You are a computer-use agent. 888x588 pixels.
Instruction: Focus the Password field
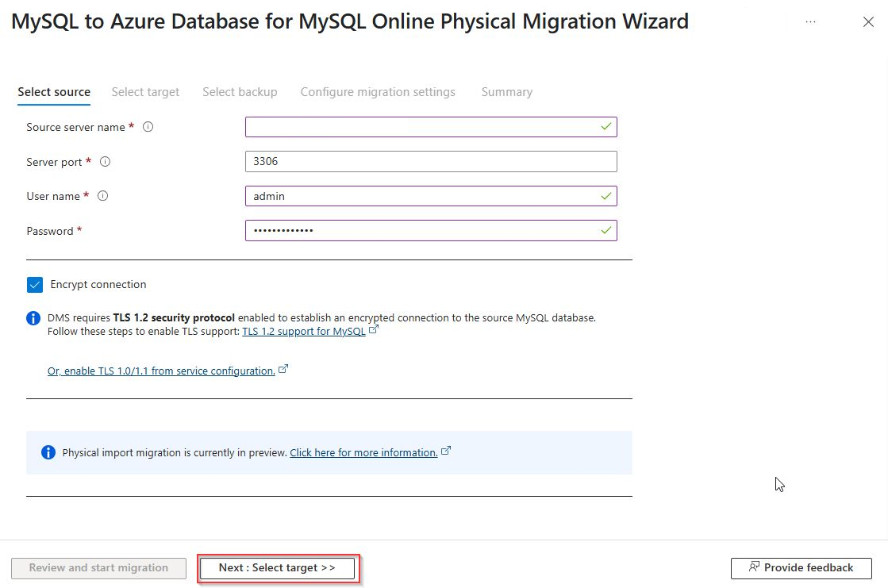click(431, 231)
